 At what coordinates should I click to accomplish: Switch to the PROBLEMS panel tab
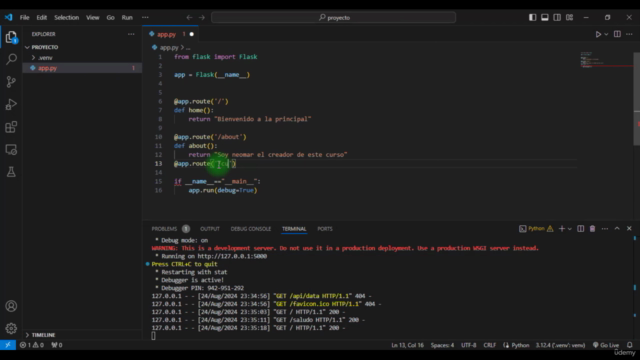(164, 229)
